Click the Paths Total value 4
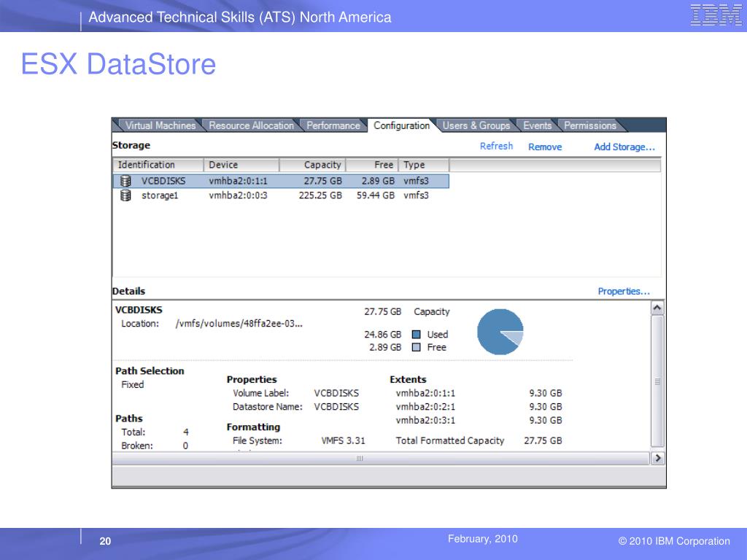 186,432
